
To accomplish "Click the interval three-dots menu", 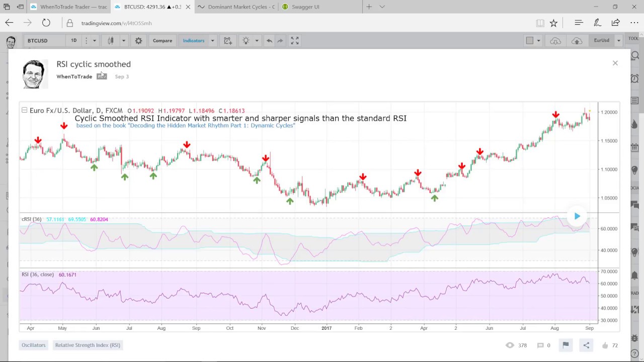I will pos(86,41).
